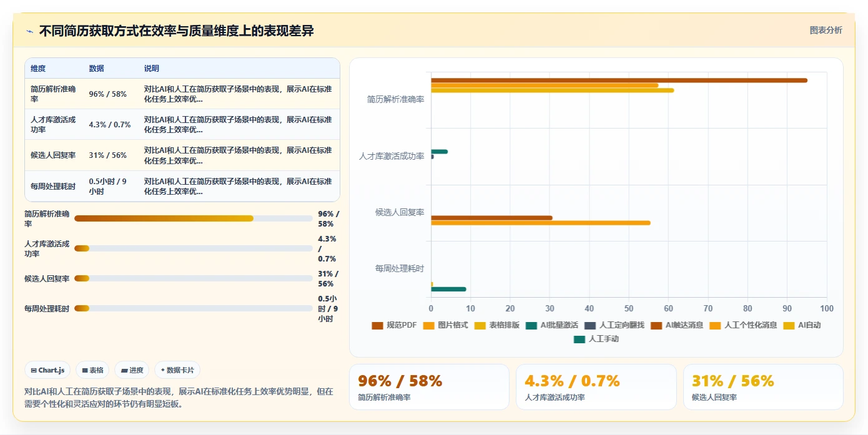Click table cell 4.3% / 0.7%
868x435 pixels.
coord(110,125)
